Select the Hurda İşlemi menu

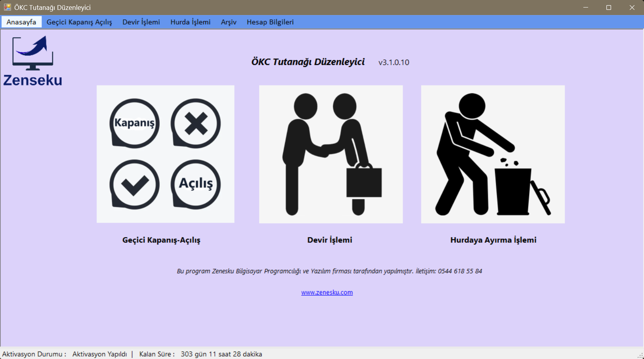pyautogui.click(x=190, y=22)
